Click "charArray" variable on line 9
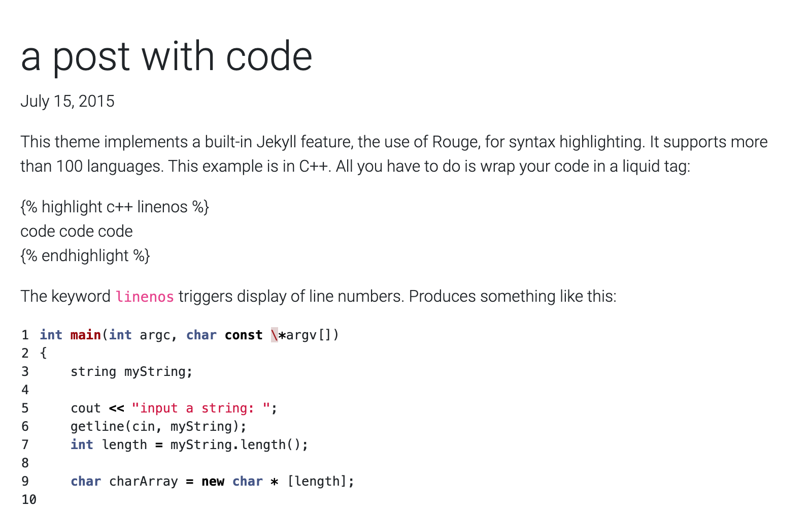The image size is (812, 508). [144, 482]
